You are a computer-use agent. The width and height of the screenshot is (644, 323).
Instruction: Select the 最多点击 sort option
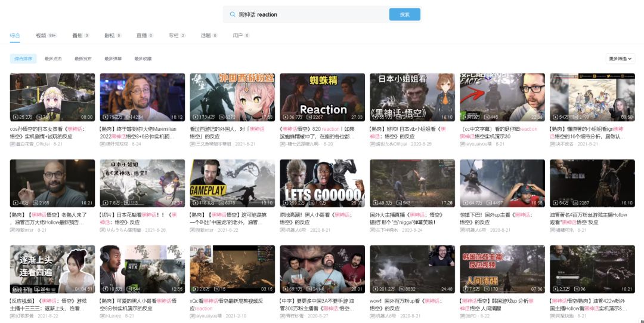click(x=53, y=59)
